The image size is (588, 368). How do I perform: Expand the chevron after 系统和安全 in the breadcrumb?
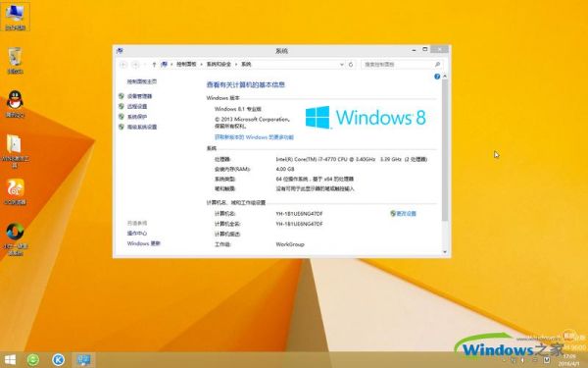236,65
